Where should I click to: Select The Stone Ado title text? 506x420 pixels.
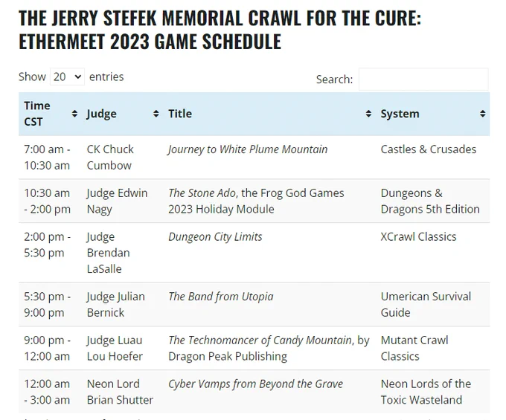pos(203,193)
